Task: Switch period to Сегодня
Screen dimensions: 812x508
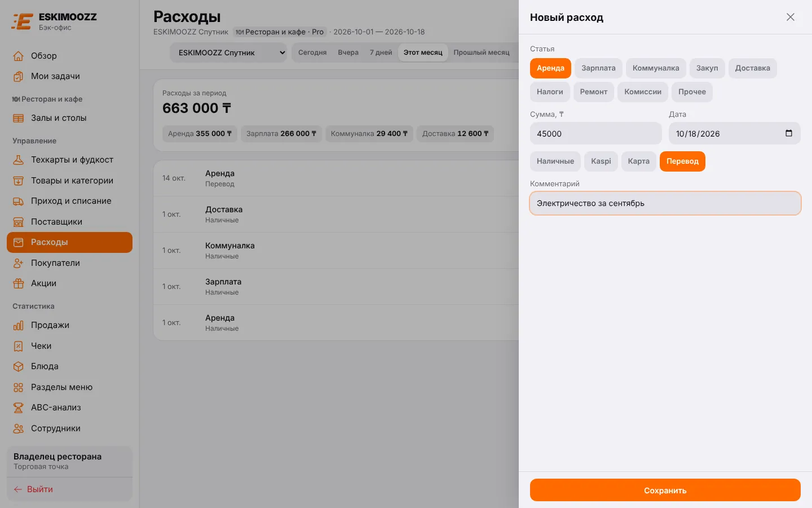Action: [x=312, y=52]
